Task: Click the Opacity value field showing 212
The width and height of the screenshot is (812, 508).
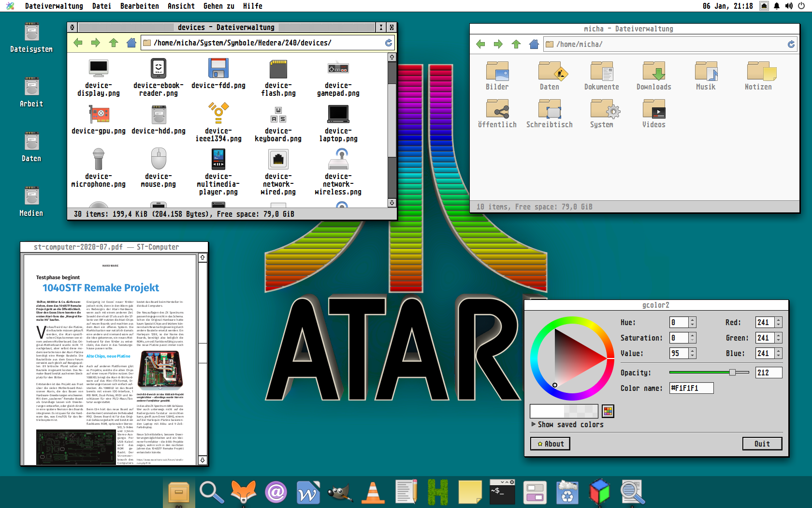Action: coord(768,373)
